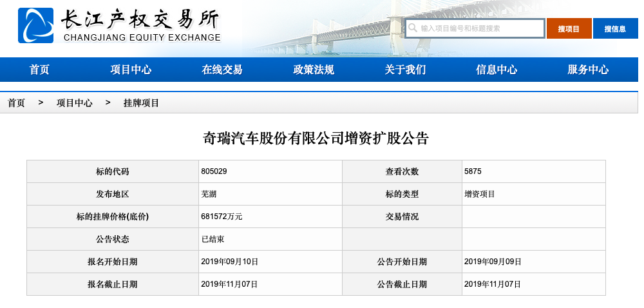Open the 关于我们 navigation menu item

405,70
